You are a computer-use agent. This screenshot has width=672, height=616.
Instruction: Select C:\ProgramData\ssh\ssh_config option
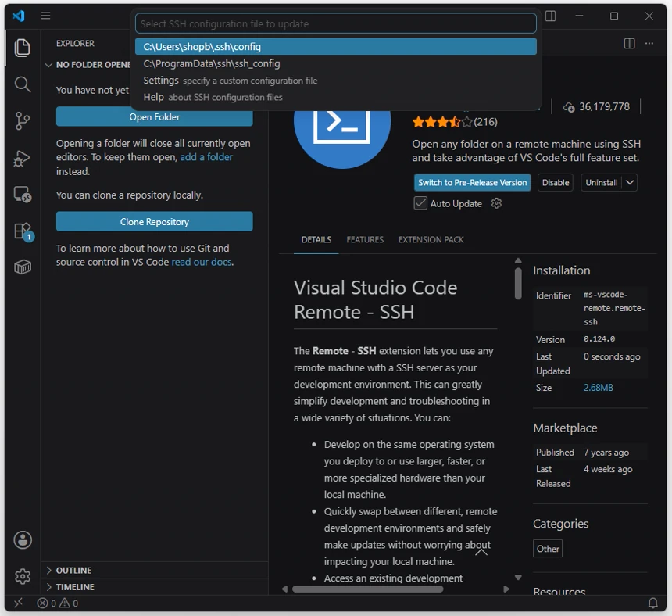[335, 63]
